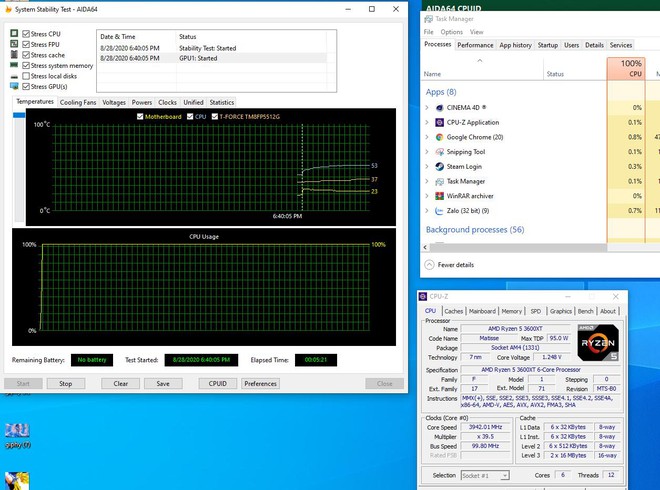Toggle the Stress CPU checkbox
The image size is (660, 490).
pos(26,34)
